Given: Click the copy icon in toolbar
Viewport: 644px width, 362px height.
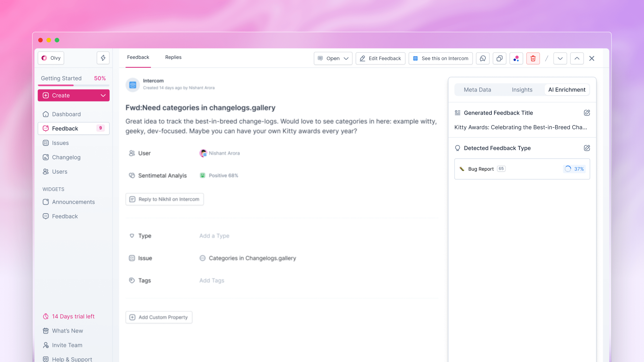Looking at the screenshot, I should point(499,58).
